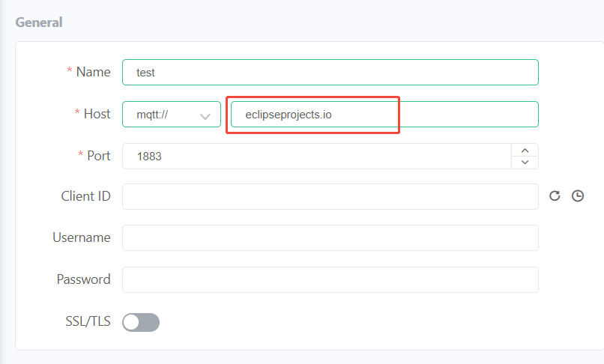Click the General section heading
This screenshot has height=364, width=604.
39,22
